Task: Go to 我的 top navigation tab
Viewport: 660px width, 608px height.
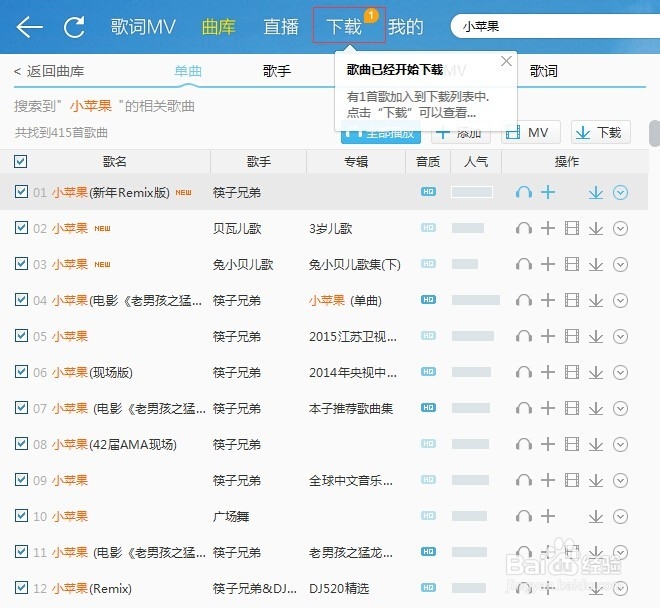Action: pos(406,27)
